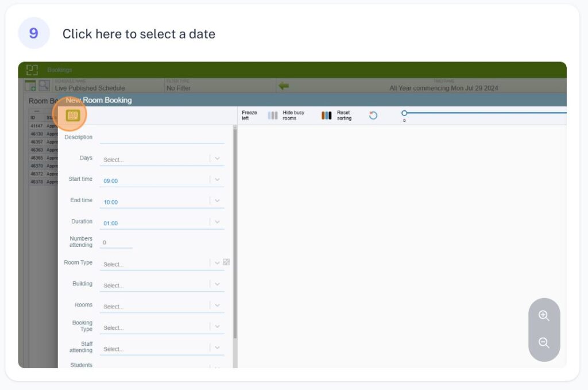The height and width of the screenshot is (390, 588).
Task: Click the green back arrow icon
Action: 284,86
